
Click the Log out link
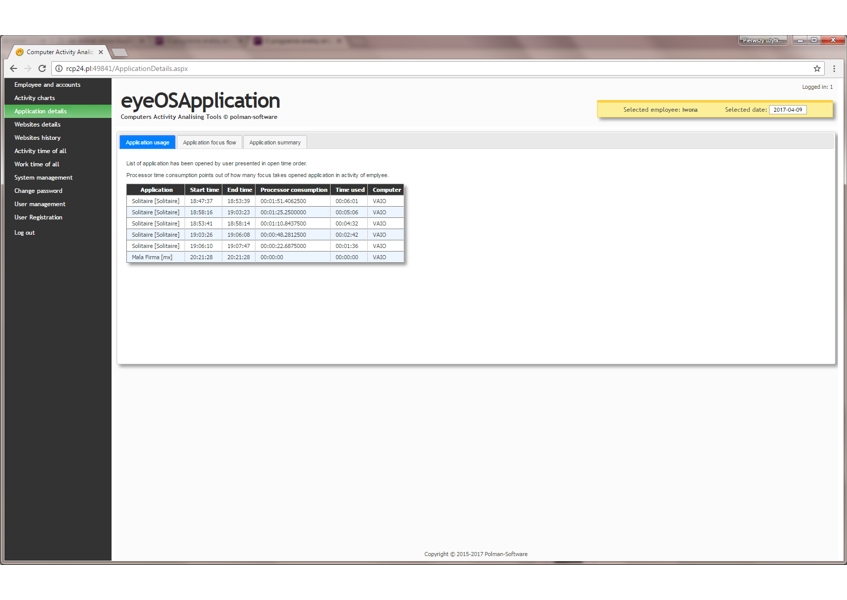coord(24,233)
